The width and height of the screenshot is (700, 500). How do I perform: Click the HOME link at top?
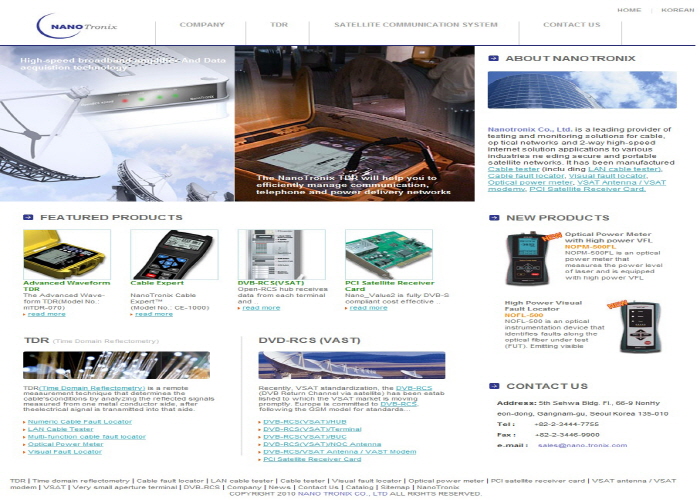(629, 10)
